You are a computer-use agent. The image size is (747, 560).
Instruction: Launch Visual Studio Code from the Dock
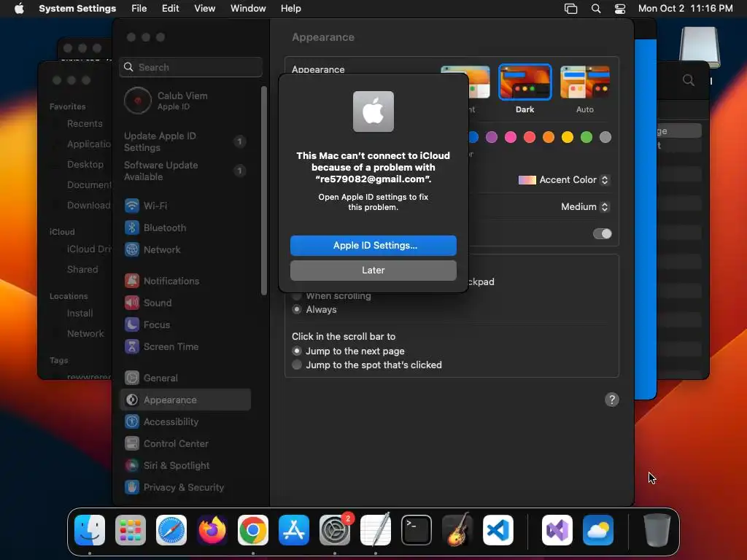(x=498, y=530)
